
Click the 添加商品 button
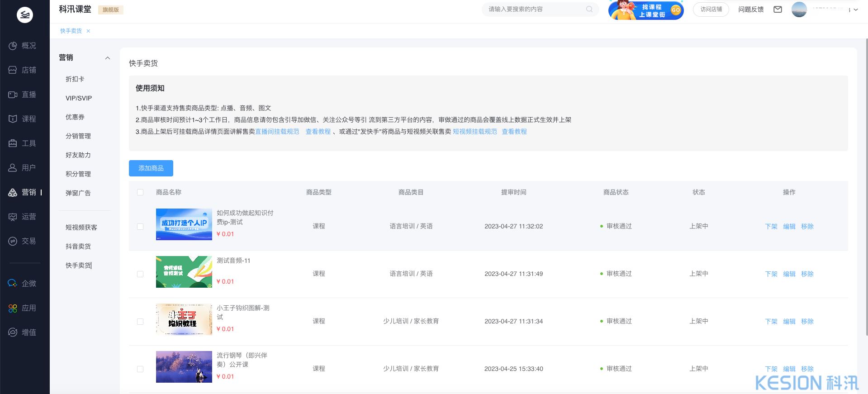(x=151, y=168)
